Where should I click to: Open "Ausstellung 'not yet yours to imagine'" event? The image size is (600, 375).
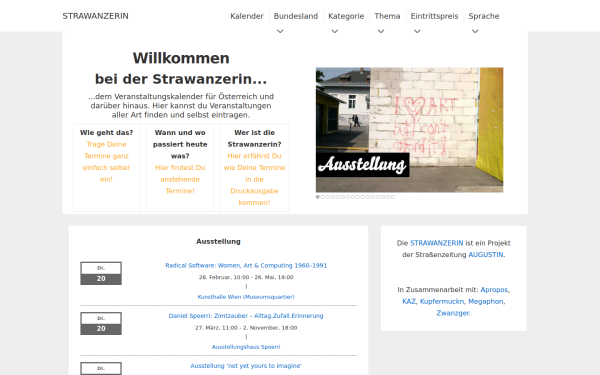click(x=246, y=366)
